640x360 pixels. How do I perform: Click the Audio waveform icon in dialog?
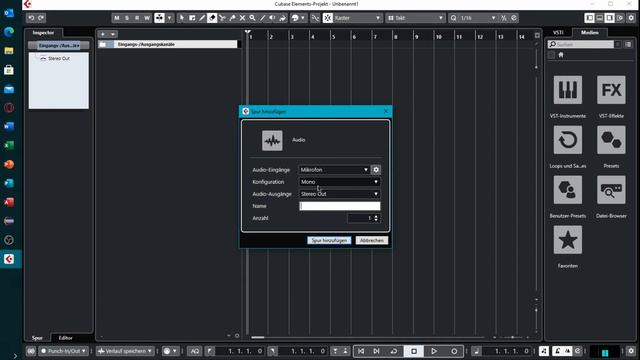[x=272, y=140]
